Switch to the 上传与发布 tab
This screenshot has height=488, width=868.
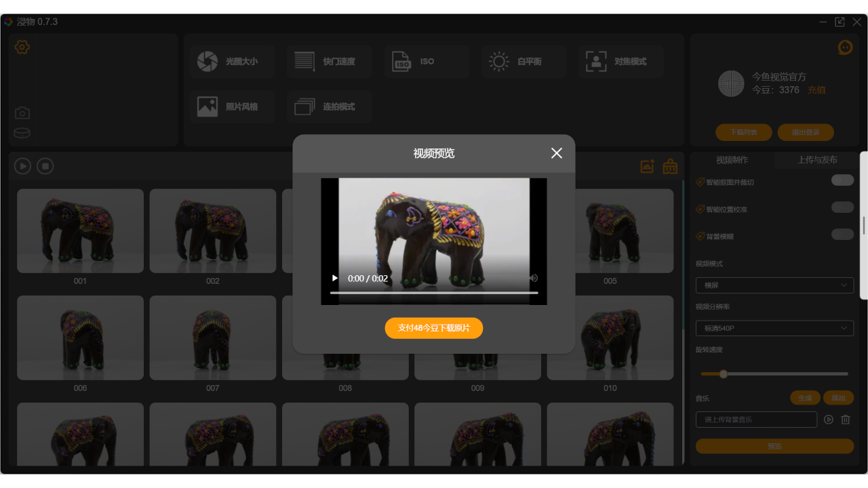pyautogui.click(x=817, y=160)
